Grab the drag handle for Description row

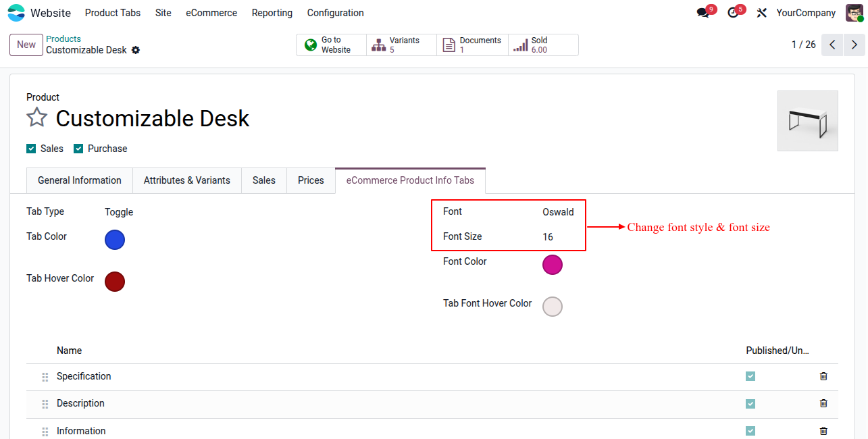[45, 404]
